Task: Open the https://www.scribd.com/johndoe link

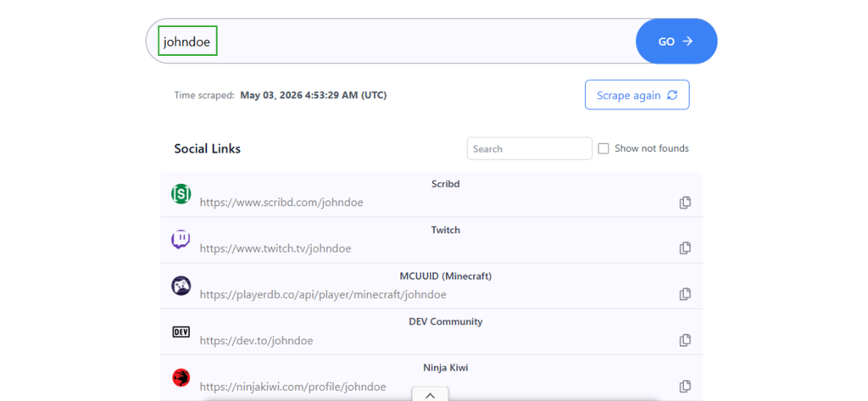Action: (x=281, y=203)
